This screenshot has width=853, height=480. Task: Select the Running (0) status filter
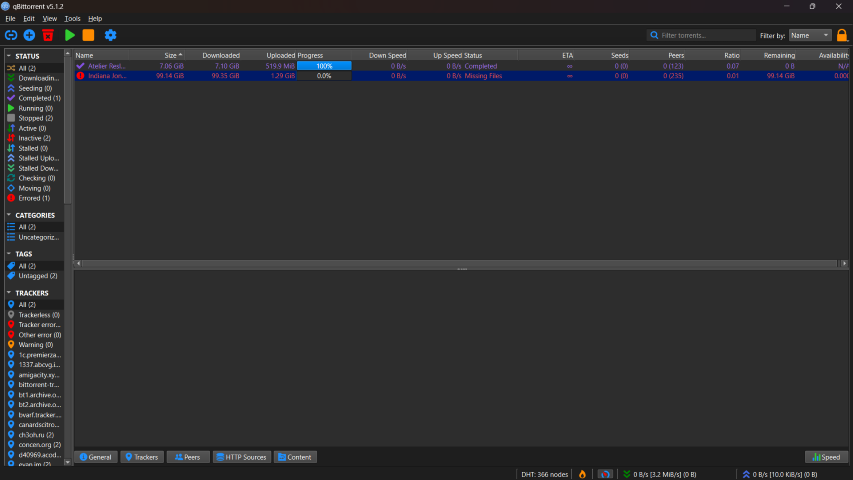(x=34, y=108)
